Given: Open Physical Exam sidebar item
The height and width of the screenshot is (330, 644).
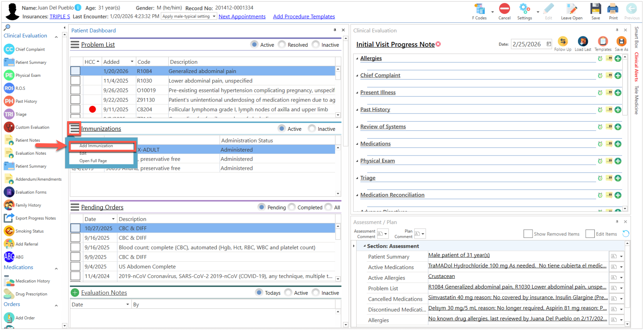Looking at the screenshot, I should tap(22, 75).
